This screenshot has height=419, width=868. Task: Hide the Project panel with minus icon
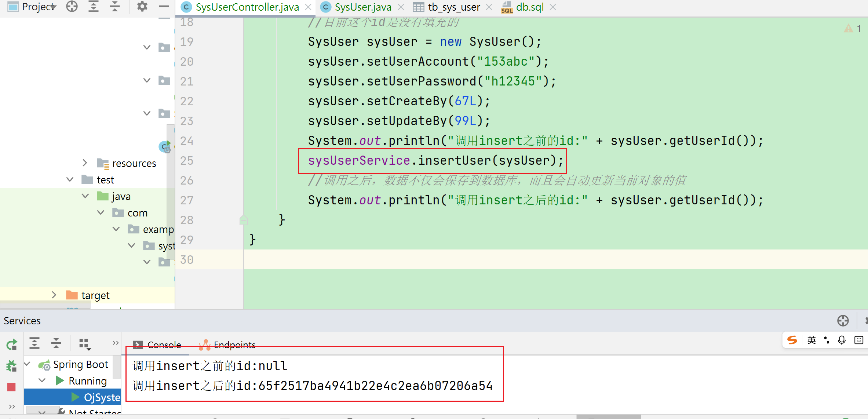[x=164, y=7]
